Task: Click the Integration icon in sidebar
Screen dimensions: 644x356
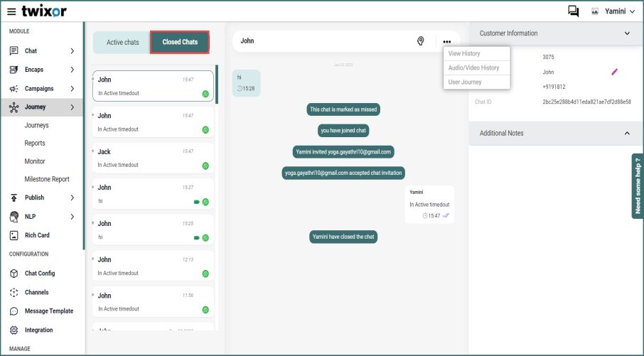Action: [x=14, y=330]
